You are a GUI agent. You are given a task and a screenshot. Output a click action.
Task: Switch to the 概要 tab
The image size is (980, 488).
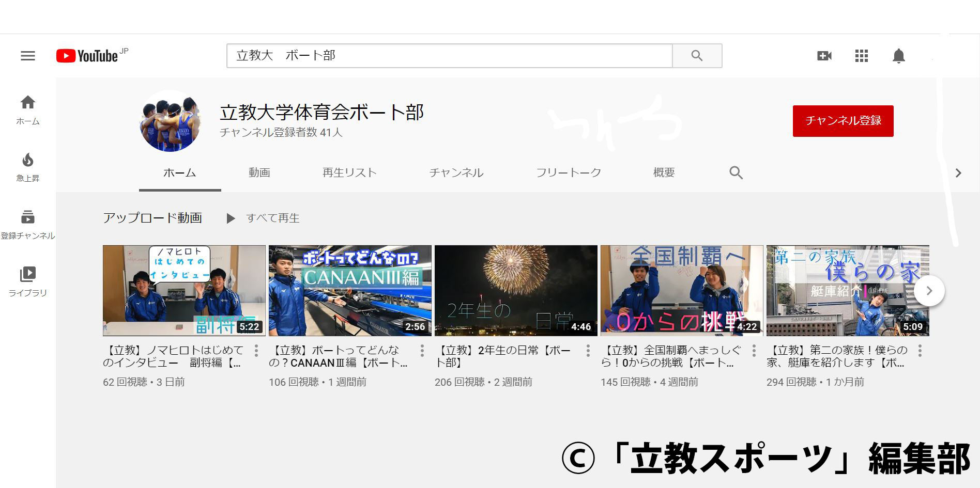click(x=664, y=172)
